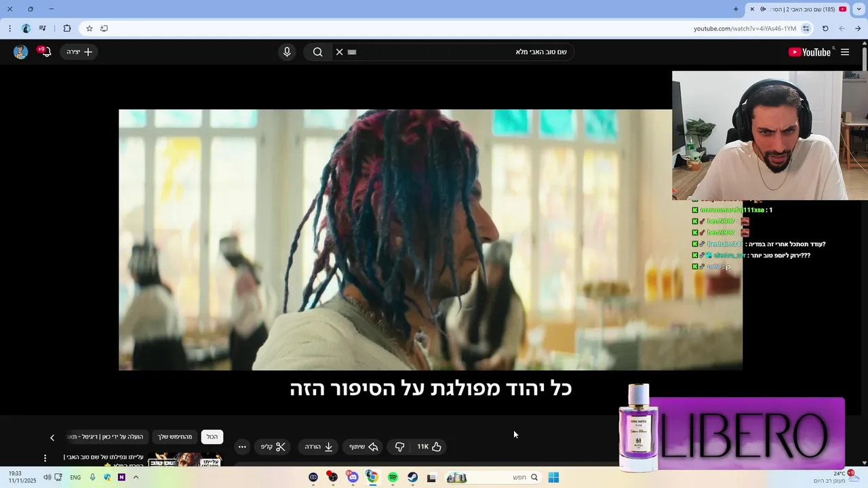
Task: Open the volume control in system tray
Action: (47, 478)
